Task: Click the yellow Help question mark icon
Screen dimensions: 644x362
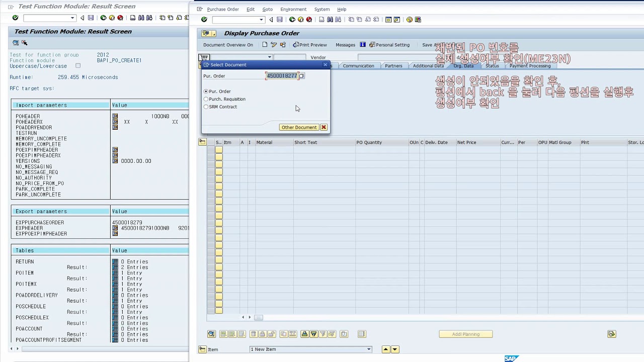Action: [x=410, y=20]
